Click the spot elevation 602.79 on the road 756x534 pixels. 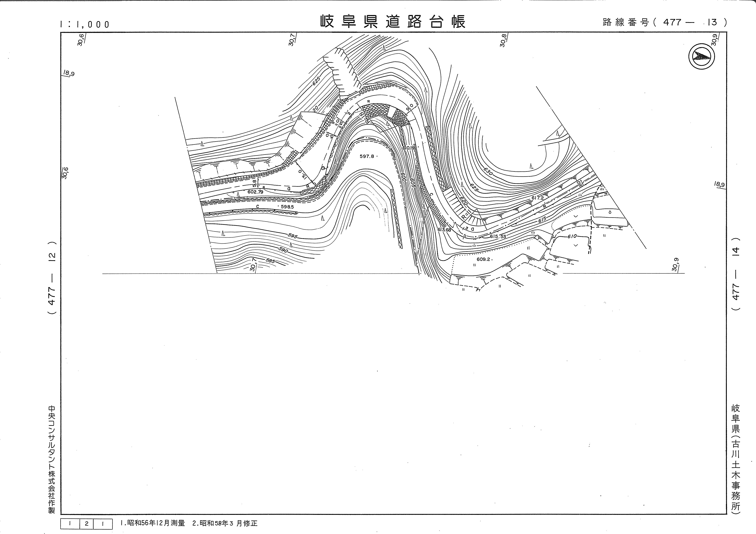(x=255, y=192)
